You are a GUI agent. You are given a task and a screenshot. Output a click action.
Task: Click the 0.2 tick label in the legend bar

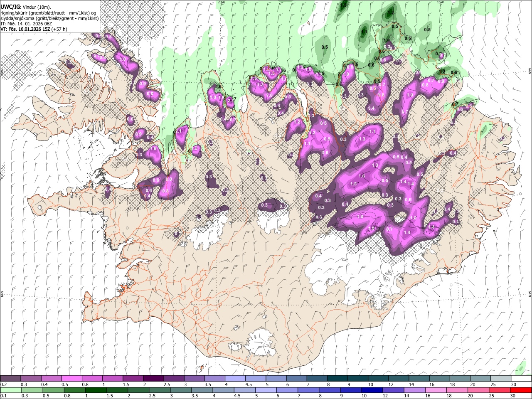click(x=4, y=384)
